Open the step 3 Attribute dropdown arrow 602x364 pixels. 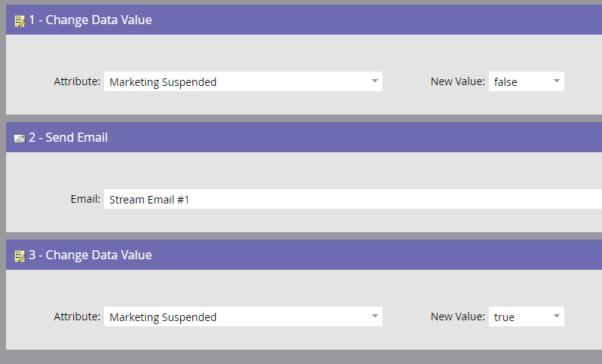[375, 317]
